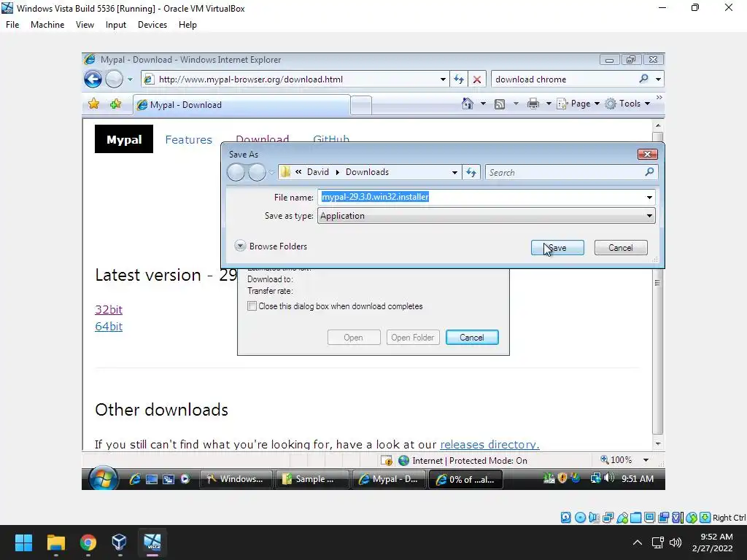Click the Print icon in IE toolbar
This screenshot has height=560, width=747.
click(x=533, y=104)
